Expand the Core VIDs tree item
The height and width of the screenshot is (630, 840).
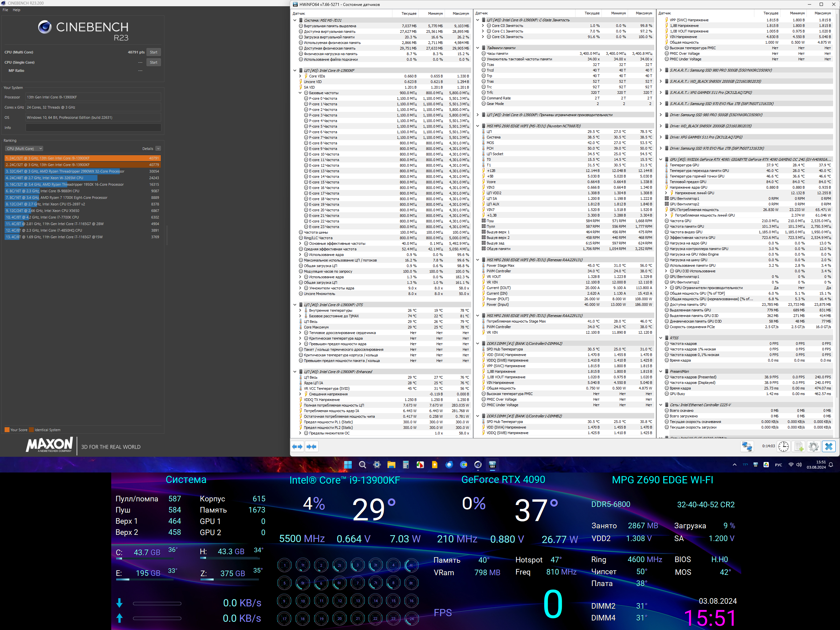pyautogui.click(x=300, y=76)
